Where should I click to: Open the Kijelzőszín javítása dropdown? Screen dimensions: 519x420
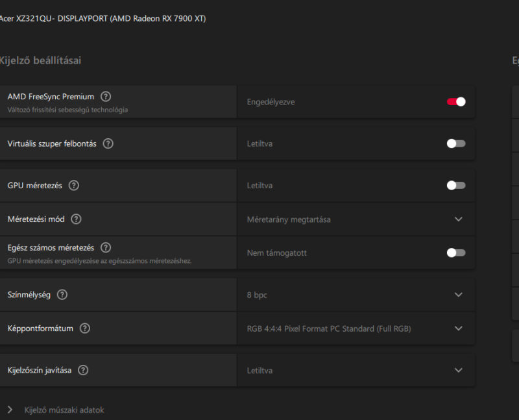point(459,370)
